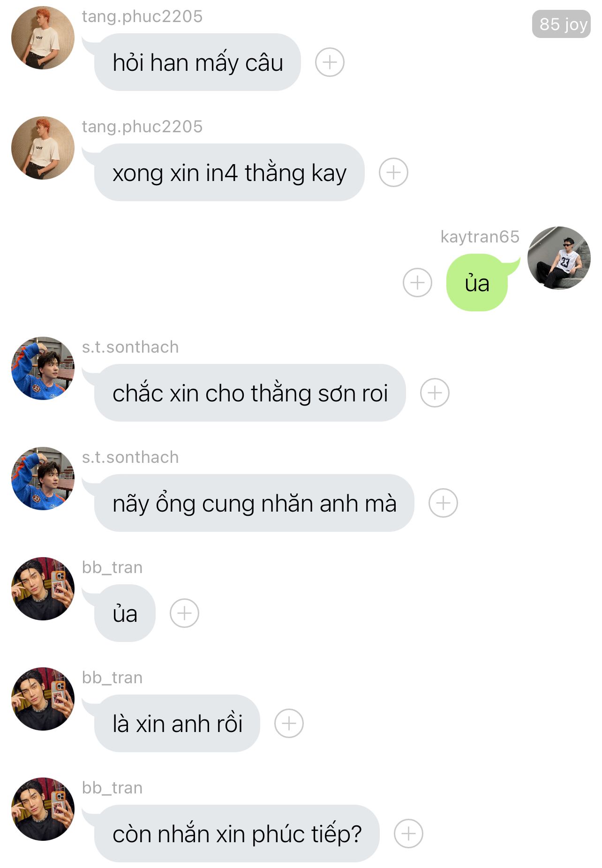Screen dimensions: 602x868
Task: Open kaytran65's profile picture
Action: (x=559, y=258)
